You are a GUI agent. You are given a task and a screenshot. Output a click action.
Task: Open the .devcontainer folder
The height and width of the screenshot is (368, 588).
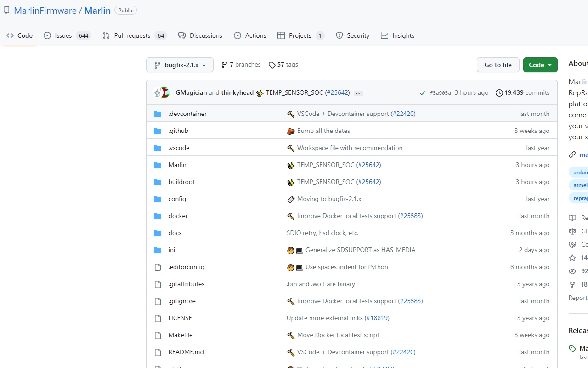[187, 114]
